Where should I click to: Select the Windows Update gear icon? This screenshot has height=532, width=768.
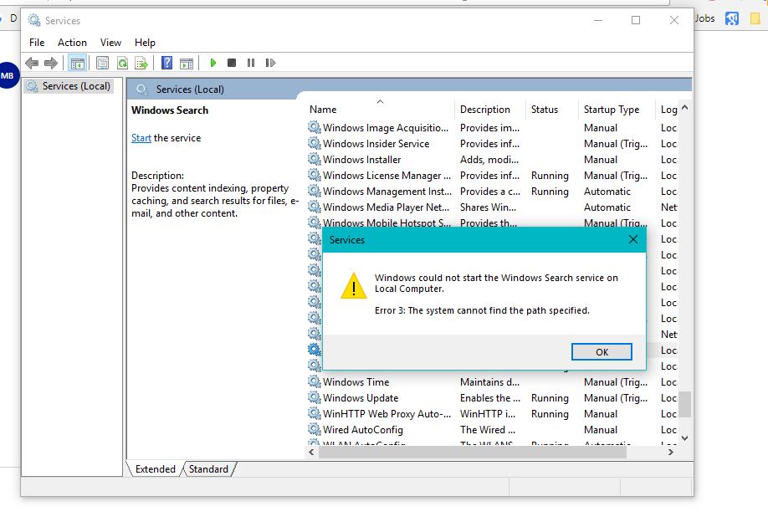point(315,397)
